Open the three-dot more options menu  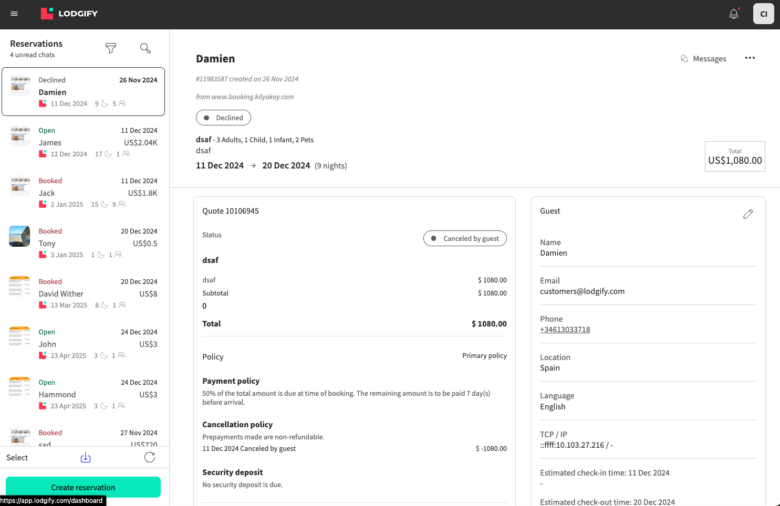pyautogui.click(x=750, y=59)
